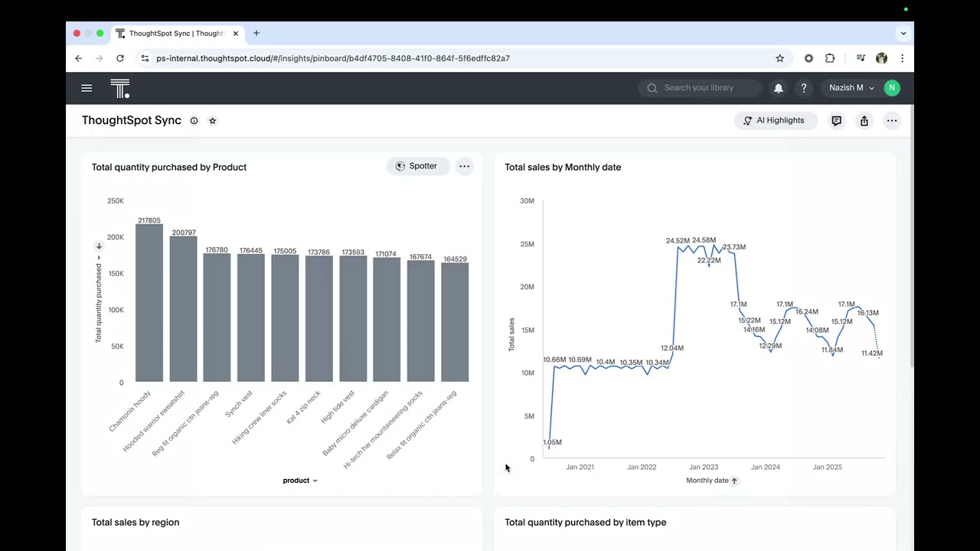Open Spotter on the product chart
The height and width of the screenshot is (551, 980).
pos(417,166)
